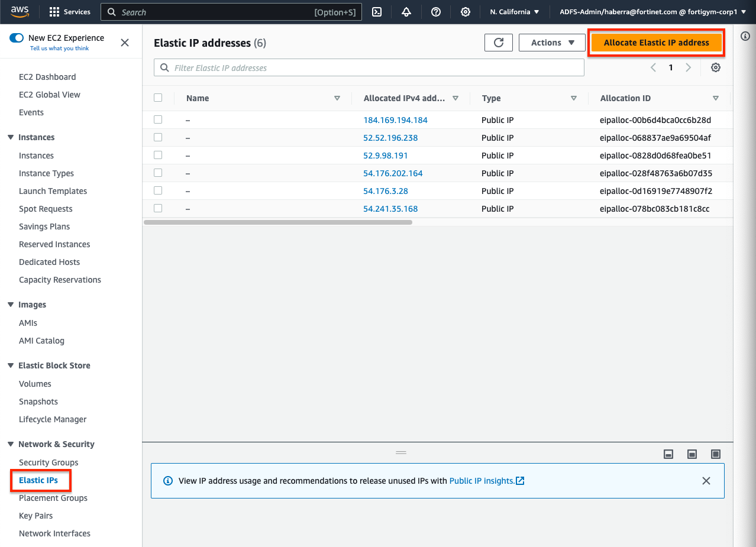Focus the Filter Elastic IP addresses field
Viewport: 756px width, 547px height.
click(369, 67)
